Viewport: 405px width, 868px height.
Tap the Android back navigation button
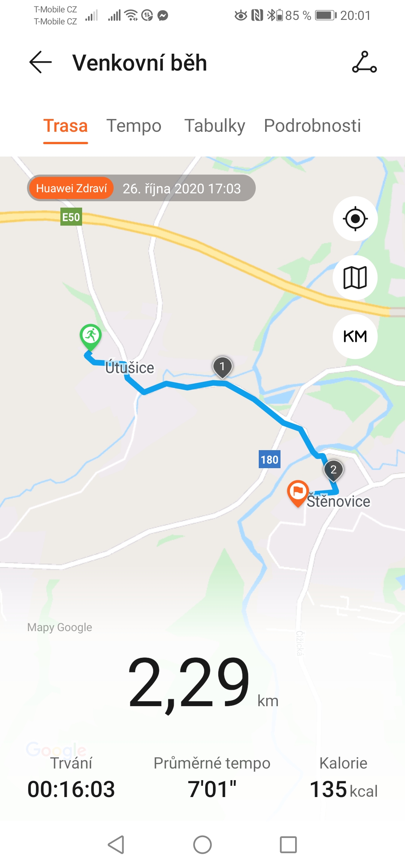tap(116, 845)
